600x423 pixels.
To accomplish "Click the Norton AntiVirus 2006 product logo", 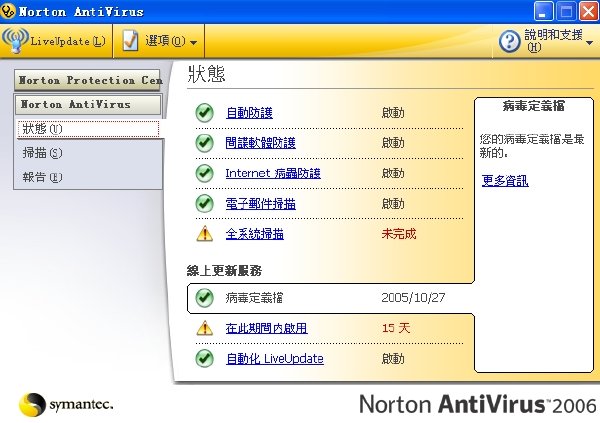I will click(x=478, y=404).
